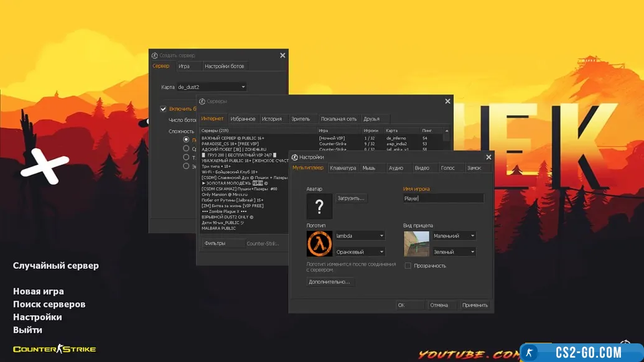
Task: Click the Counter-Strike logo at bottom left
Action: [55, 349]
